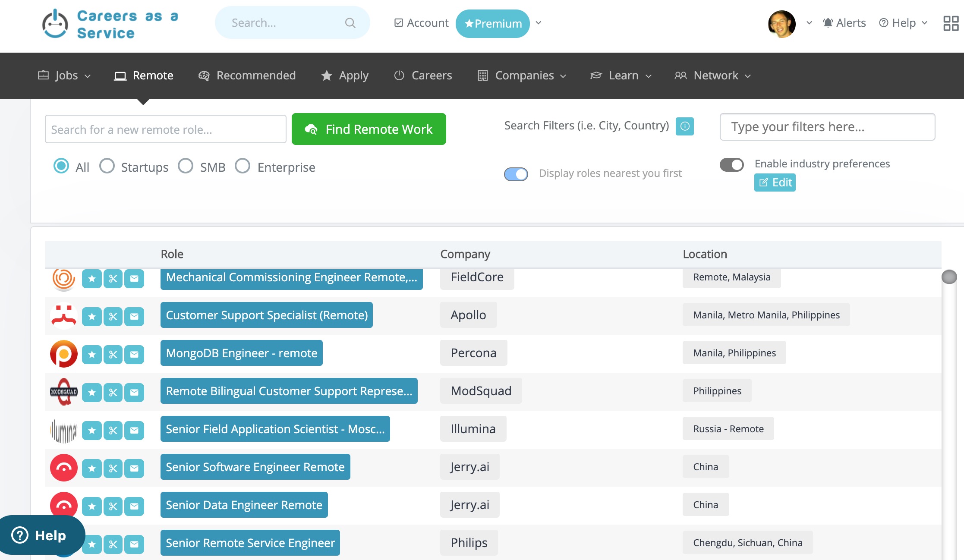
Task: Click envelope icon for ModSquad row
Action: pyautogui.click(x=134, y=393)
